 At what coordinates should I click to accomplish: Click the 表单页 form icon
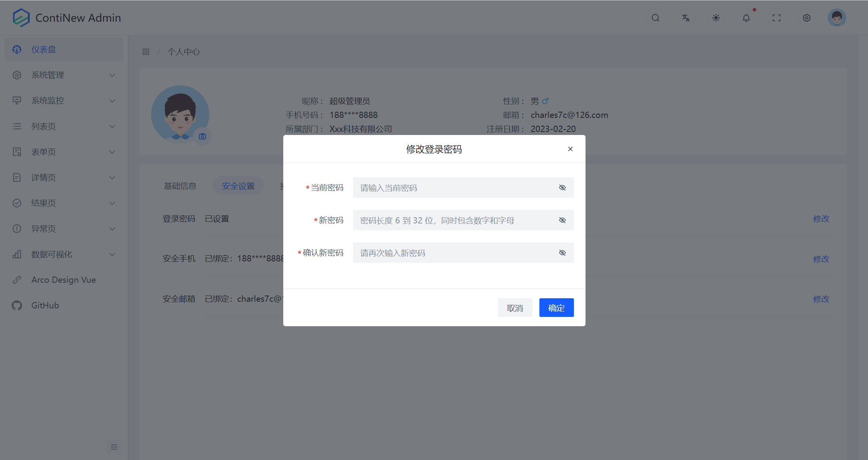(x=17, y=152)
